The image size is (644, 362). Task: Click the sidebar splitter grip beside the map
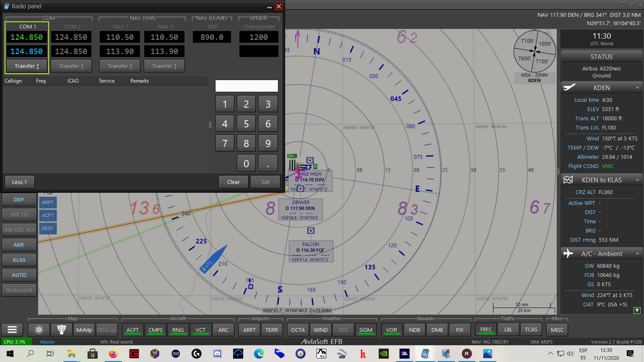558,171
